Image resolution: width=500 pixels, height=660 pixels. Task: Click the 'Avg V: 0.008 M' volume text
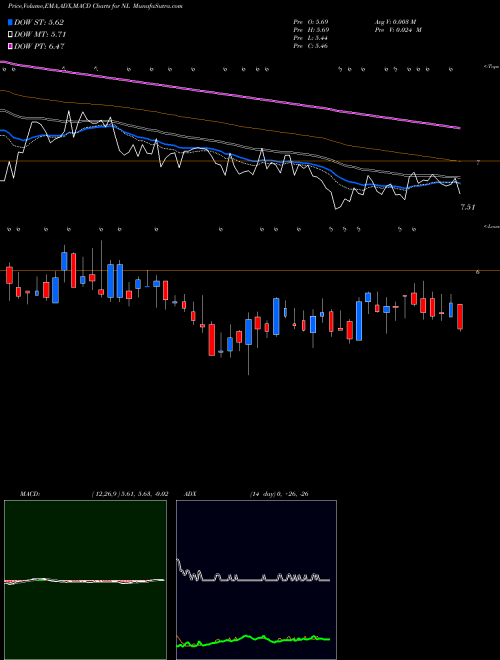point(395,22)
